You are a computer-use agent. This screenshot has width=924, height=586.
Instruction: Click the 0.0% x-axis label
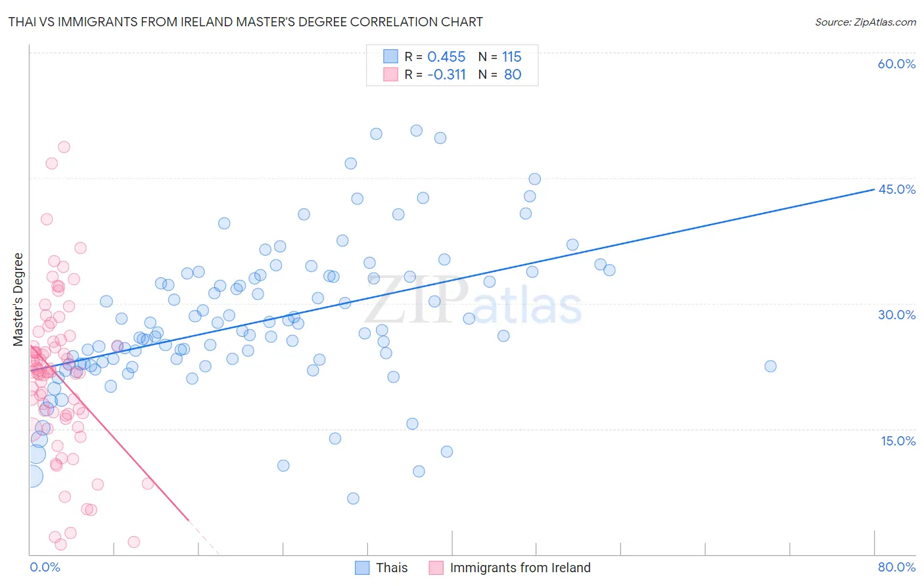pos(45,567)
